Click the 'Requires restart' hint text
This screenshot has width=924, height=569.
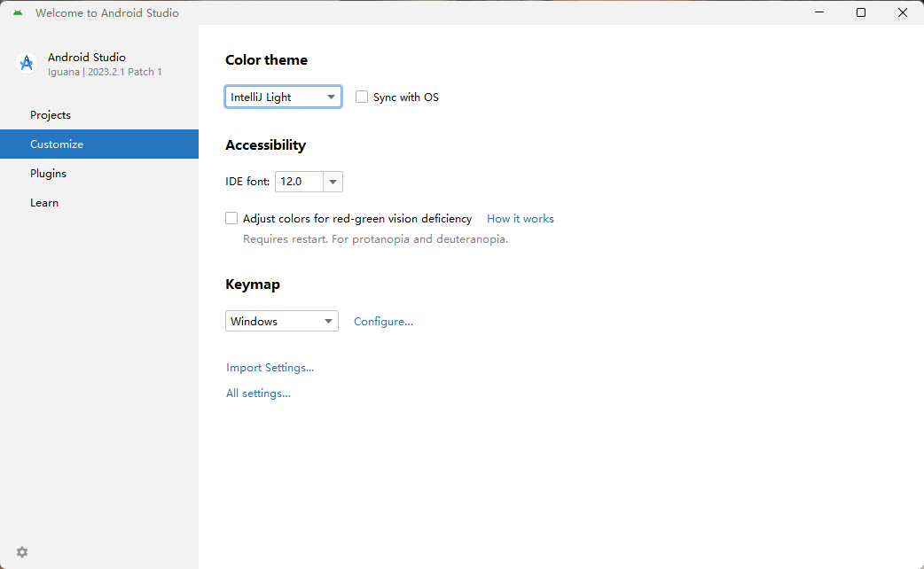click(x=375, y=239)
